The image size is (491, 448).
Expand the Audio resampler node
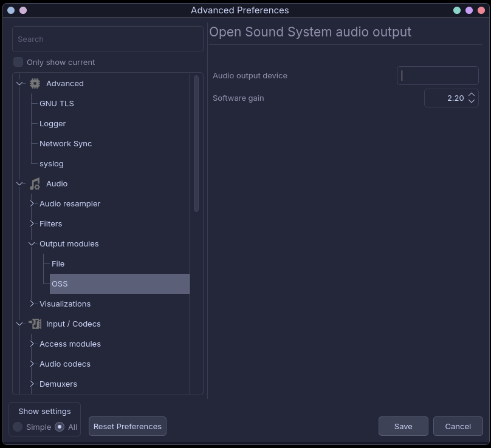click(x=32, y=204)
